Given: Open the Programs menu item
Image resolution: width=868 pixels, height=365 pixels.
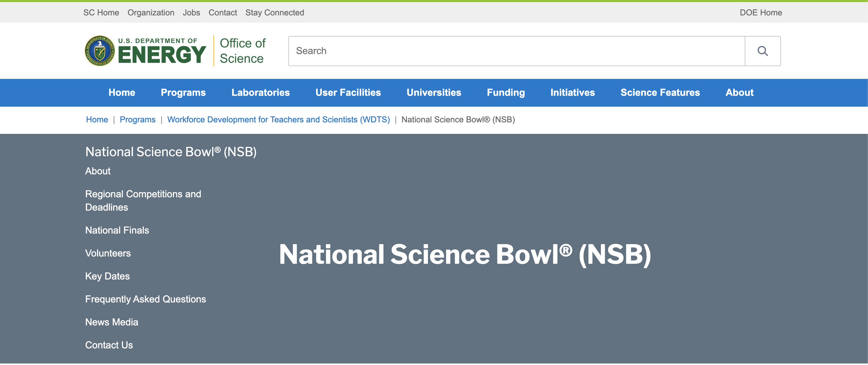Looking at the screenshot, I should [183, 92].
